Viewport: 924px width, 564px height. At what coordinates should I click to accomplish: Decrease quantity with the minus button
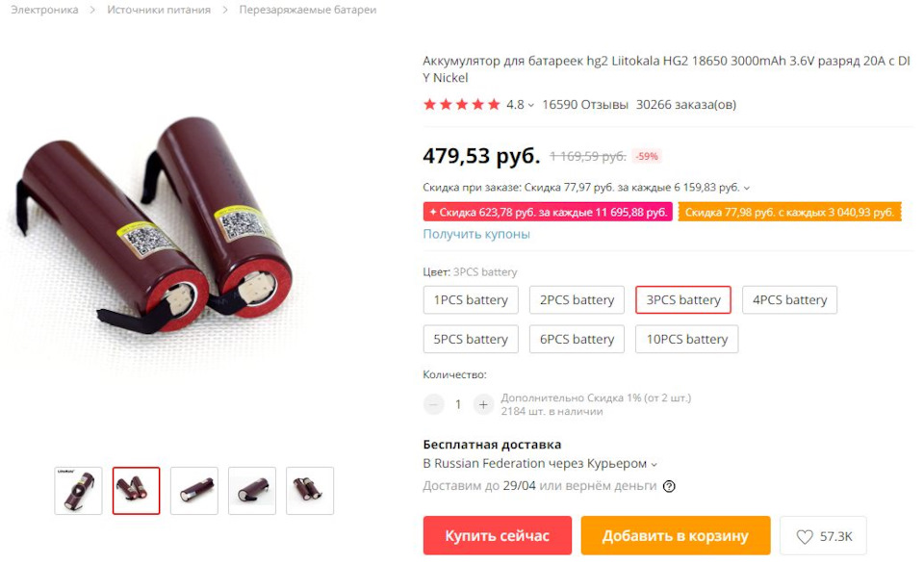tap(434, 404)
